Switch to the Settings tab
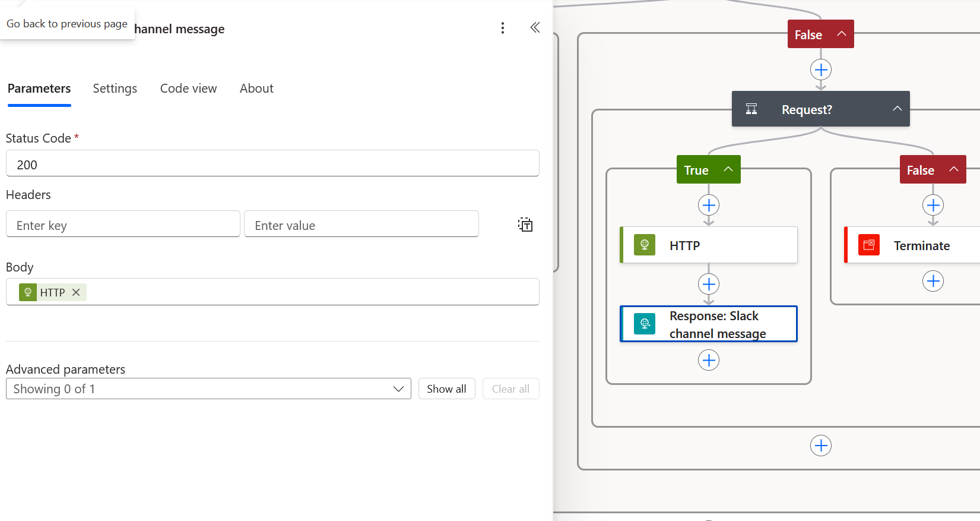Viewport: 980px width, 521px height. (115, 89)
